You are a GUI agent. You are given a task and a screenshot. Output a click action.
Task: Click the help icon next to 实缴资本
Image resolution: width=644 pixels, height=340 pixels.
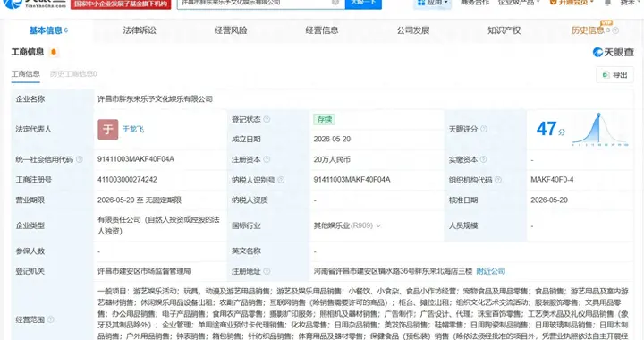(x=484, y=159)
